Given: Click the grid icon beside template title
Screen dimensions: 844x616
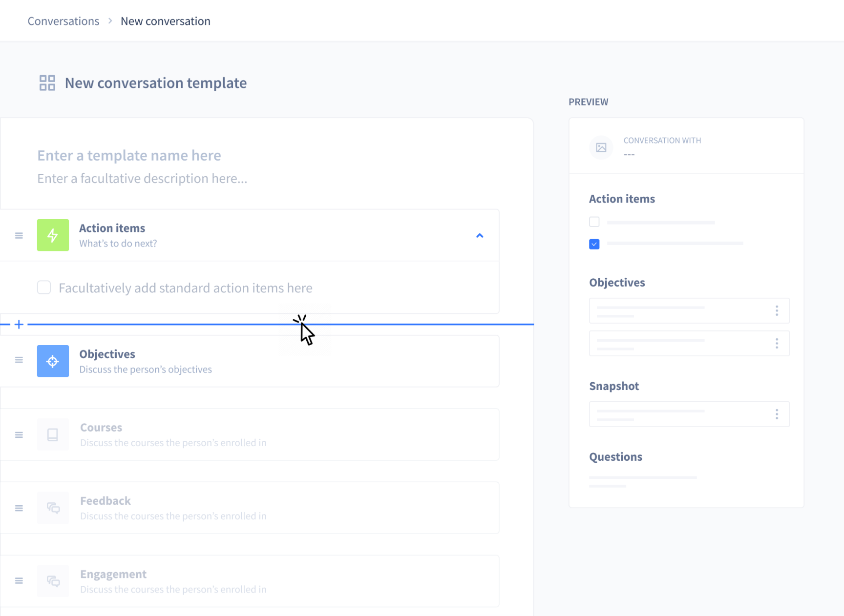Looking at the screenshot, I should 47,83.
